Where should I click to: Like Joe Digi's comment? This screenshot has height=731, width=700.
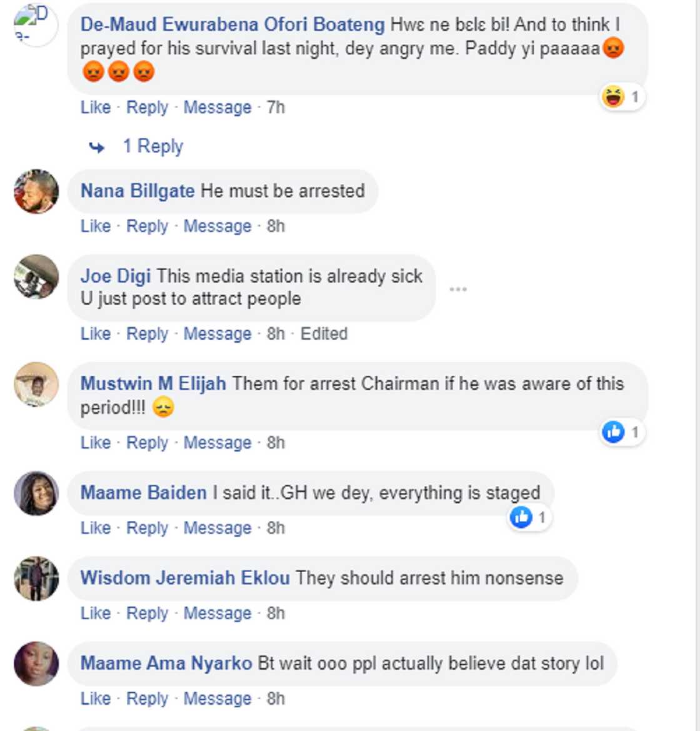96,333
